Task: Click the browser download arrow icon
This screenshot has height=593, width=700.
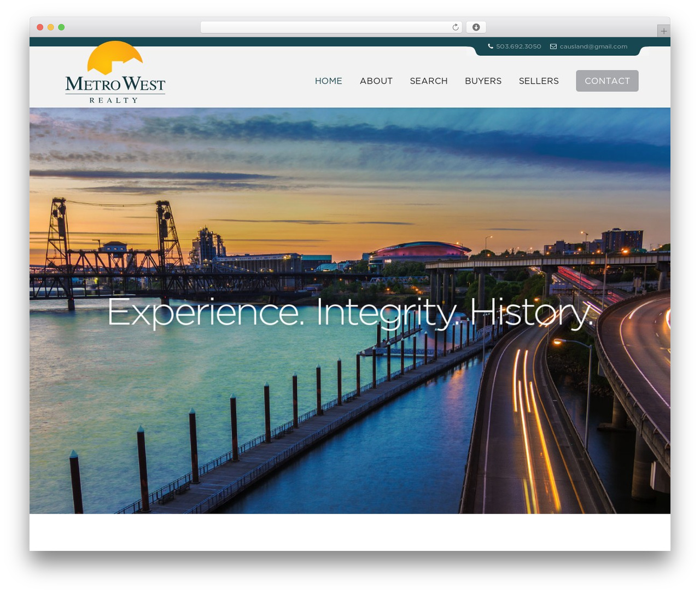Action: click(476, 27)
